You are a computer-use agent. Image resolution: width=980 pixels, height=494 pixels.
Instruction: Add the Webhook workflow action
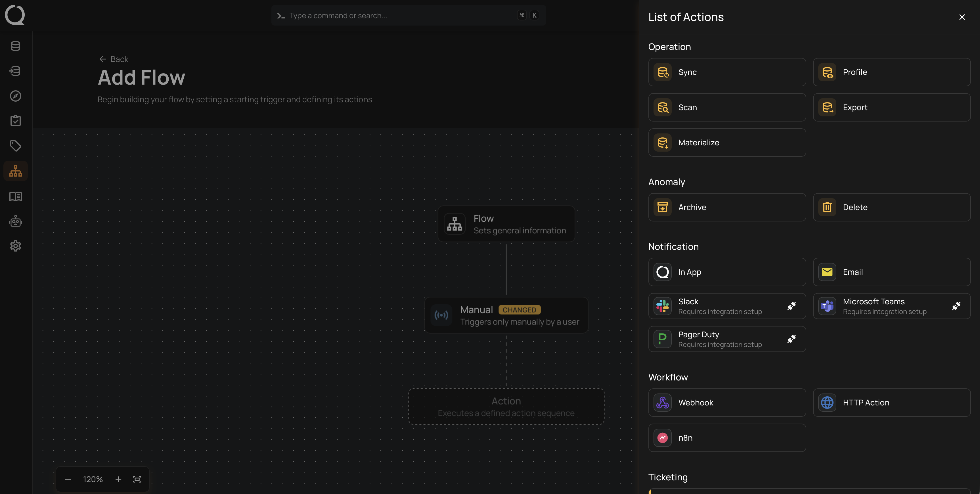727,403
